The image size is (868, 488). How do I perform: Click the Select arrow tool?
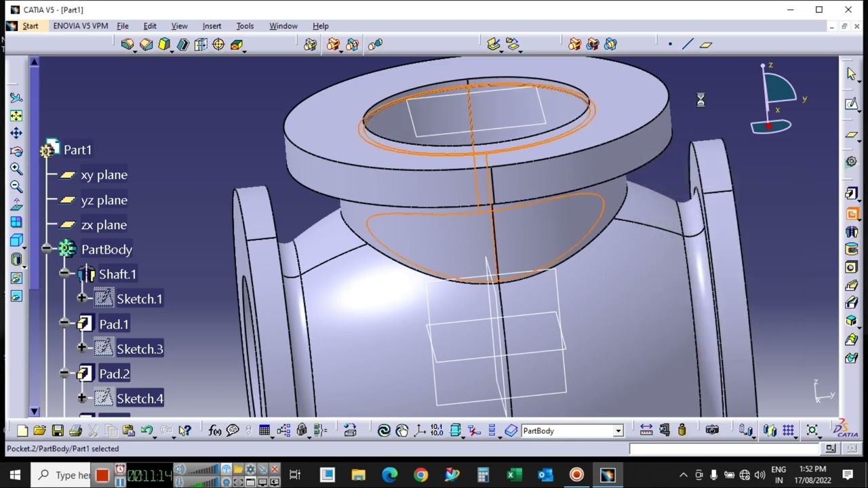pyautogui.click(x=852, y=74)
